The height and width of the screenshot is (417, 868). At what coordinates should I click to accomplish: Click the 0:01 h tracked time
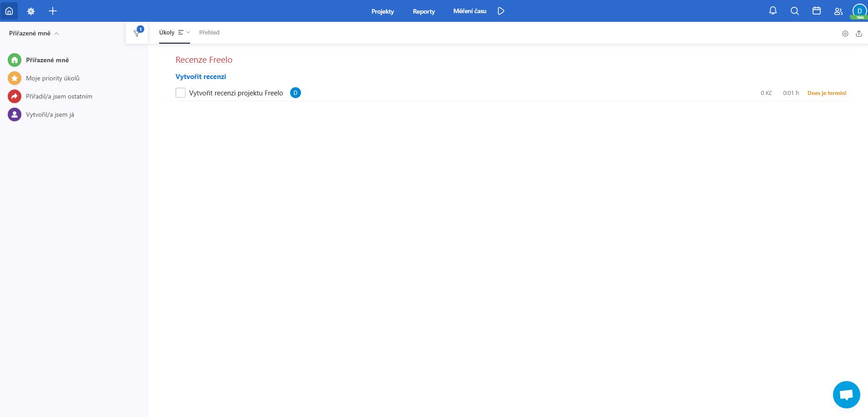click(791, 93)
